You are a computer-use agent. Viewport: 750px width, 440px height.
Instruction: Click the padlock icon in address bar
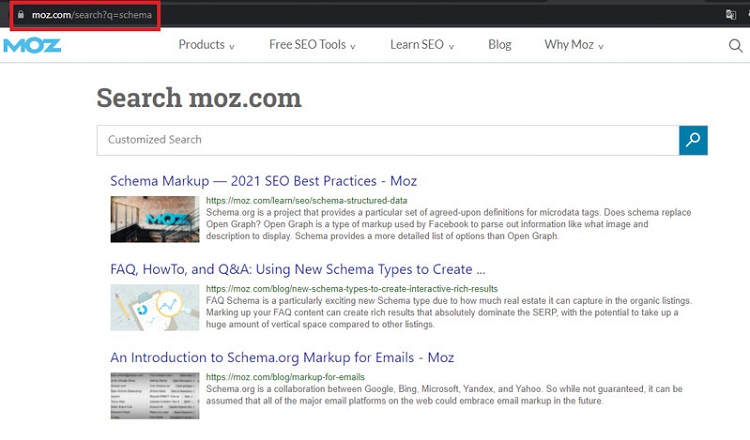coord(21,14)
